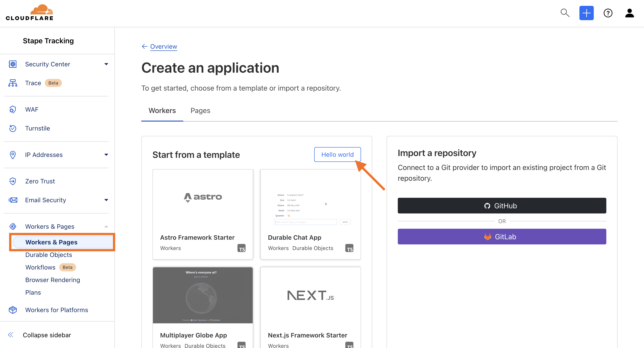Image resolution: width=644 pixels, height=348 pixels.
Task: Click the Start from a template heading
Action: [x=196, y=155]
